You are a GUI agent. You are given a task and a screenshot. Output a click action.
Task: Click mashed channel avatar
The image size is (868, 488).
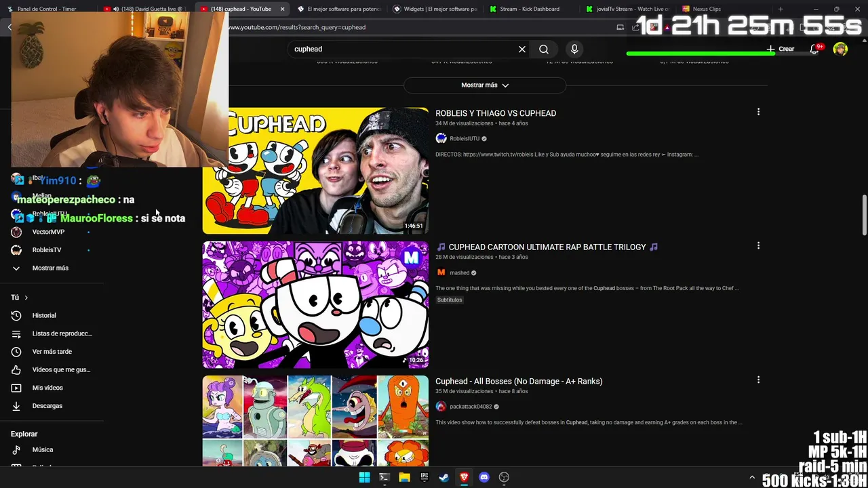point(441,272)
